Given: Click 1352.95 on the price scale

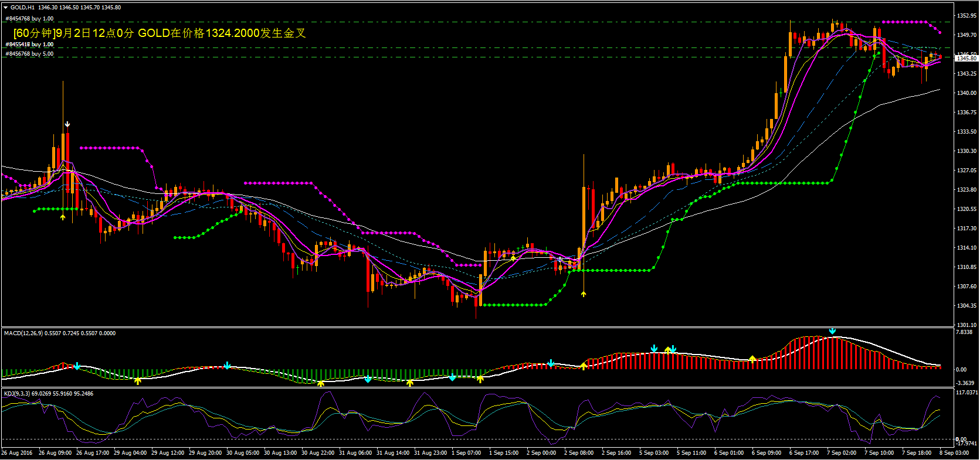Looking at the screenshot, I should (x=966, y=16).
